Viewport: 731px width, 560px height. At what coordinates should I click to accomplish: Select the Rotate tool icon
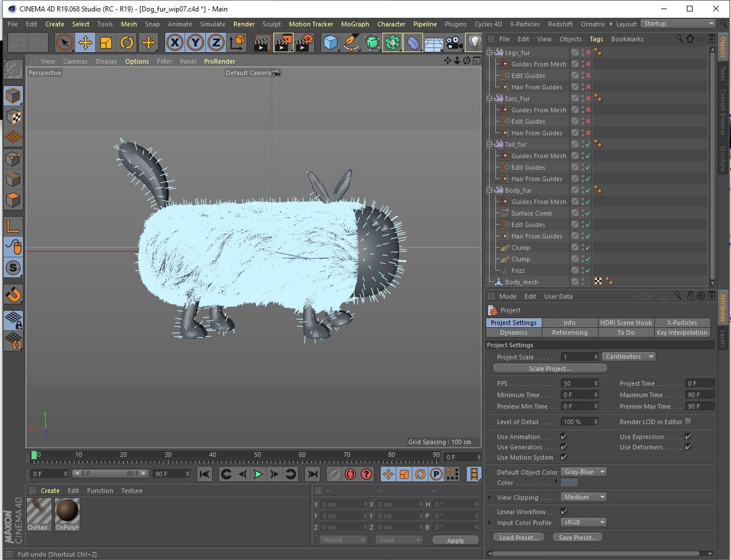[127, 42]
